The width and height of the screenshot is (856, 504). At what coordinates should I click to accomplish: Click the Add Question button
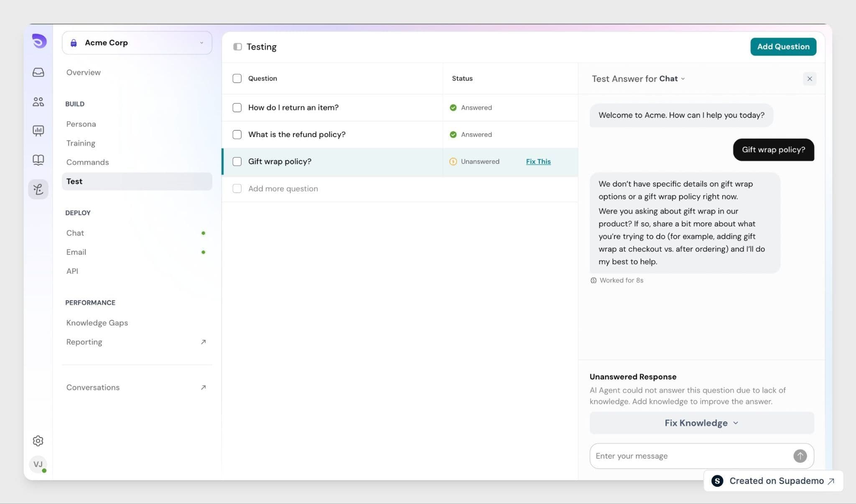783,47
